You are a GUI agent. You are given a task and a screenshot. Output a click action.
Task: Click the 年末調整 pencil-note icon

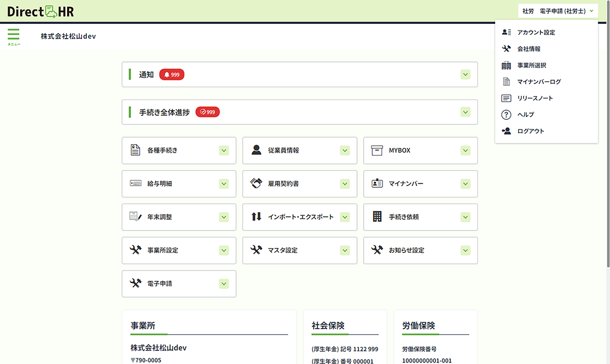tap(136, 217)
